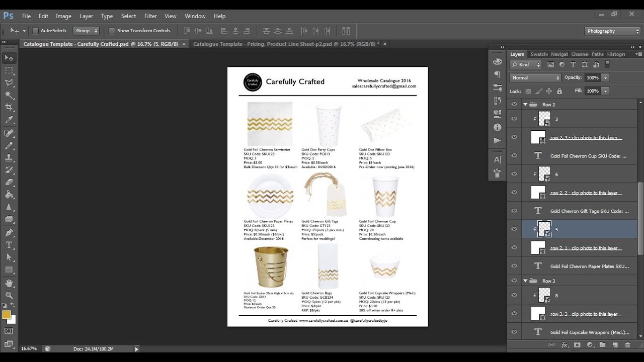This screenshot has width=644, height=362.
Task: Enable Show Transform Controls checkbox
Action: 112,31
